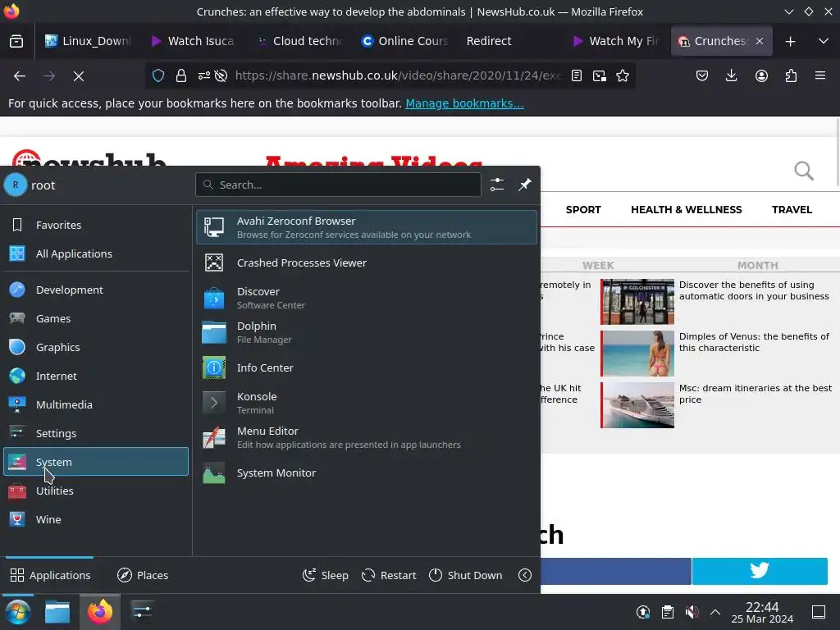The width and height of the screenshot is (840, 630).
Task: Open the Firefox hamburger menu
Action: [x=820, y=76]
